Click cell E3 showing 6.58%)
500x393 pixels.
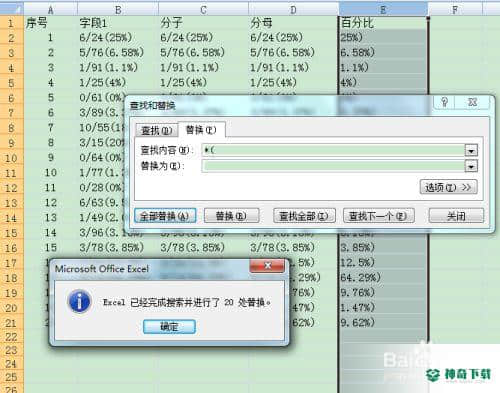[383, 53]
